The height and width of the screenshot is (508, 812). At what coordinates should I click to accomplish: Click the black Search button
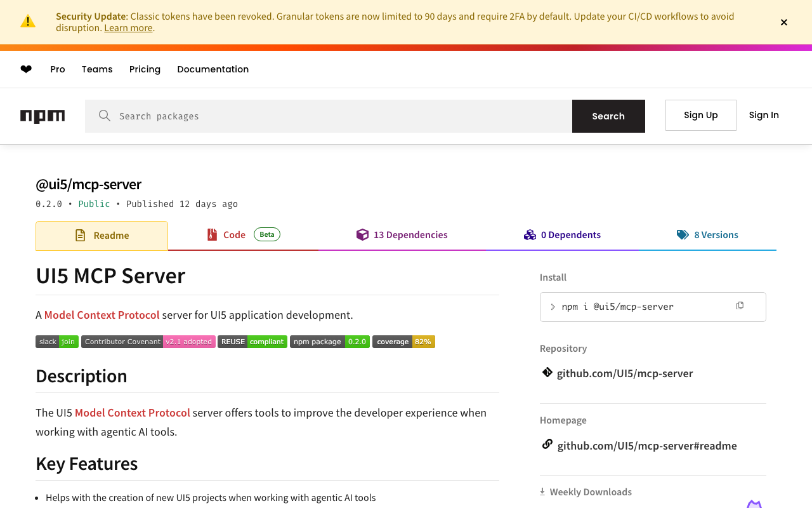608,116
